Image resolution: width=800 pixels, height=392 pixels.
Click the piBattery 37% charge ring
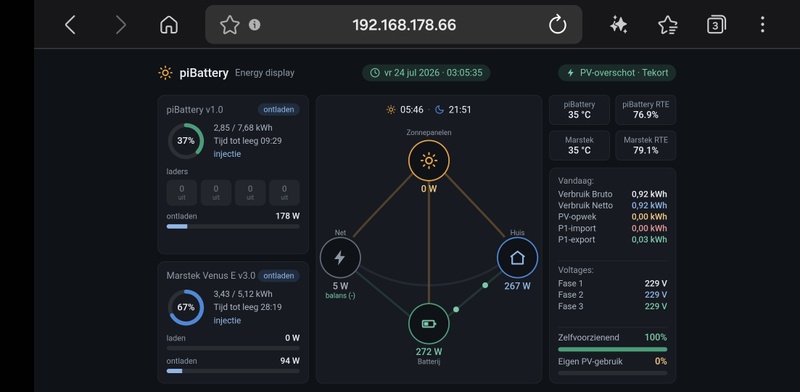[186, 141]
